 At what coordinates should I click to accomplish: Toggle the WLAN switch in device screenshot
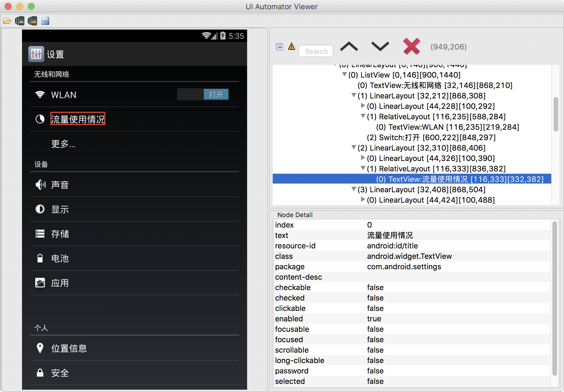pyautogui.click(x=203, y=95)
